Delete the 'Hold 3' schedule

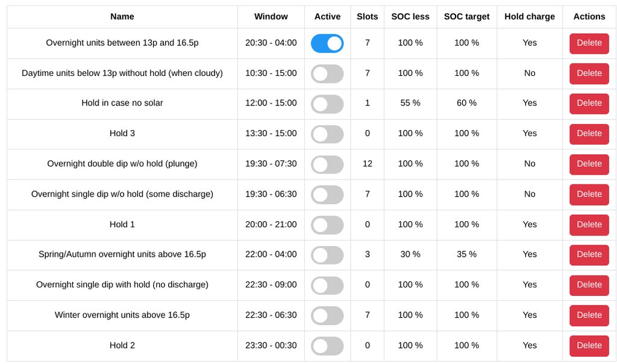589,134
